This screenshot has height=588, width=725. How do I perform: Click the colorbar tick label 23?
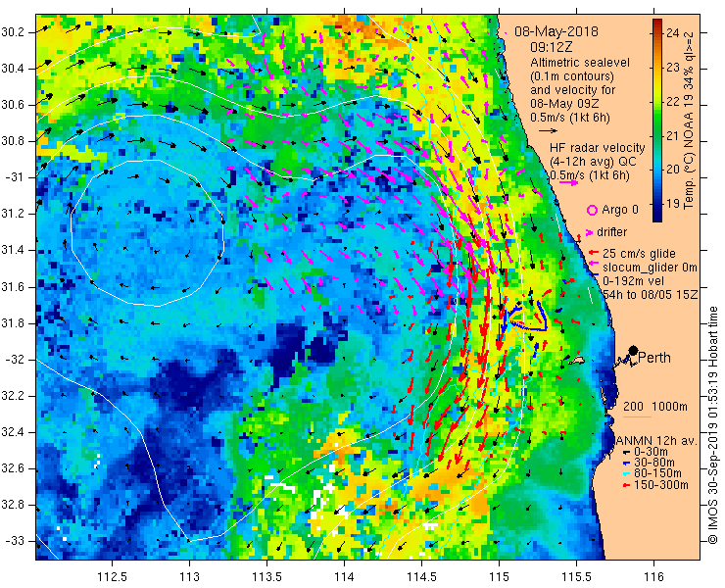673,68
